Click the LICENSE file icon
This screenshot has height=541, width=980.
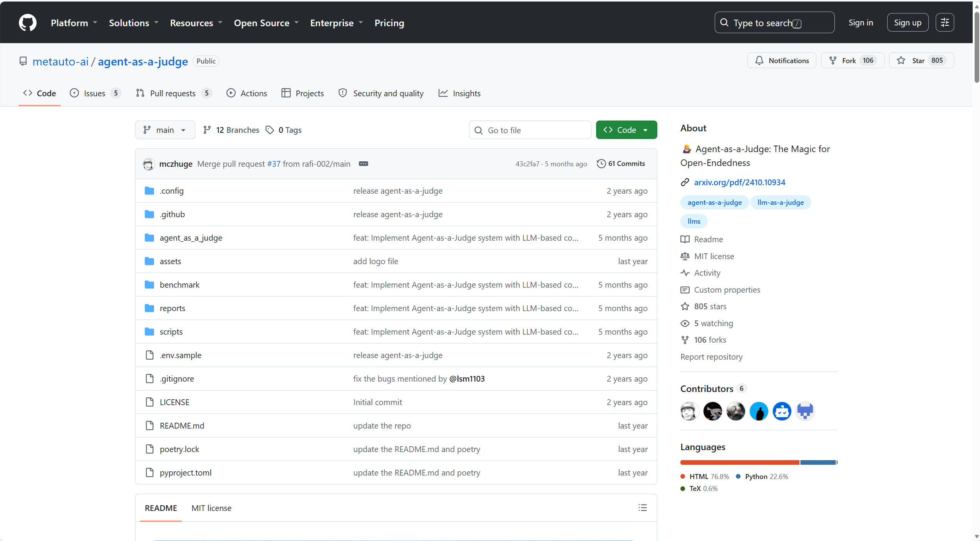tap(149, 402)
